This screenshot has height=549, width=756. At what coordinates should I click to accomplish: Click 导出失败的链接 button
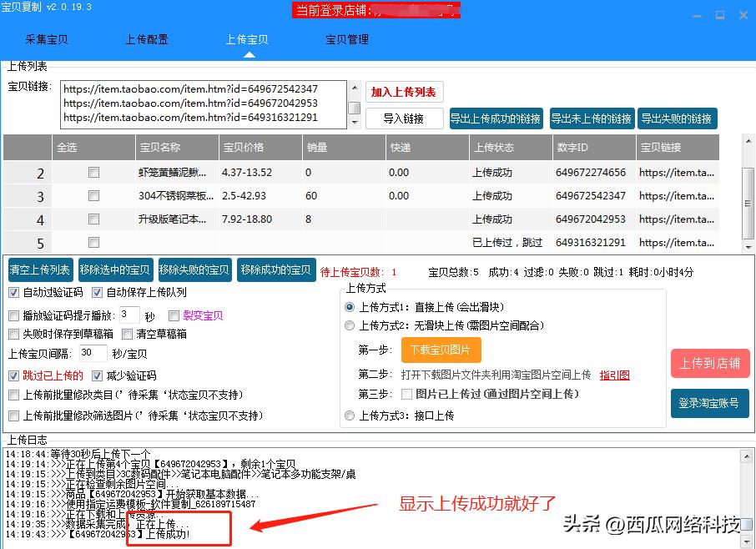(677, 118)
